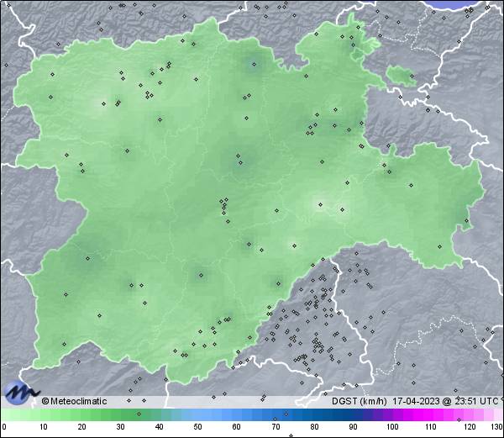Click scale label 60
The width and height of the screenshot is (504, 438).
coord(237,427)
